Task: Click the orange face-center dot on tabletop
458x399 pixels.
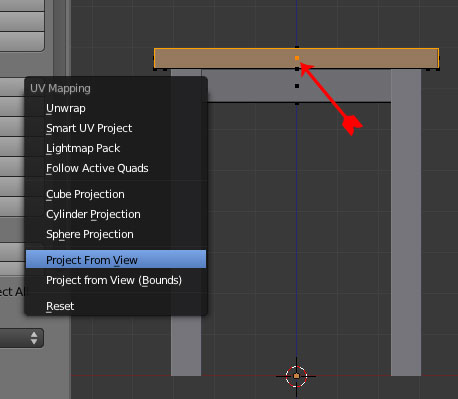Action: pyautogui.click(x=297, y=58)
